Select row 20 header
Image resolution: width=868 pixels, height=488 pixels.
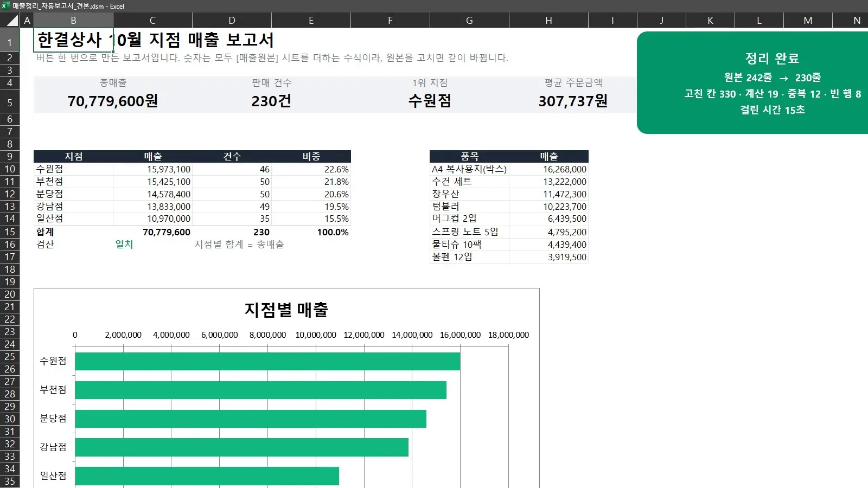[x=10, y=294]
